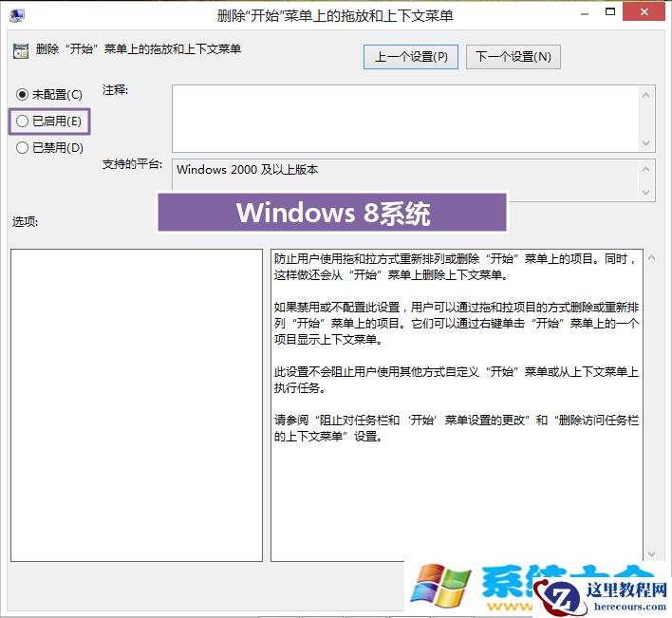Click the empty 选项 options pane
Screen dimensions: 672x618
137,405
